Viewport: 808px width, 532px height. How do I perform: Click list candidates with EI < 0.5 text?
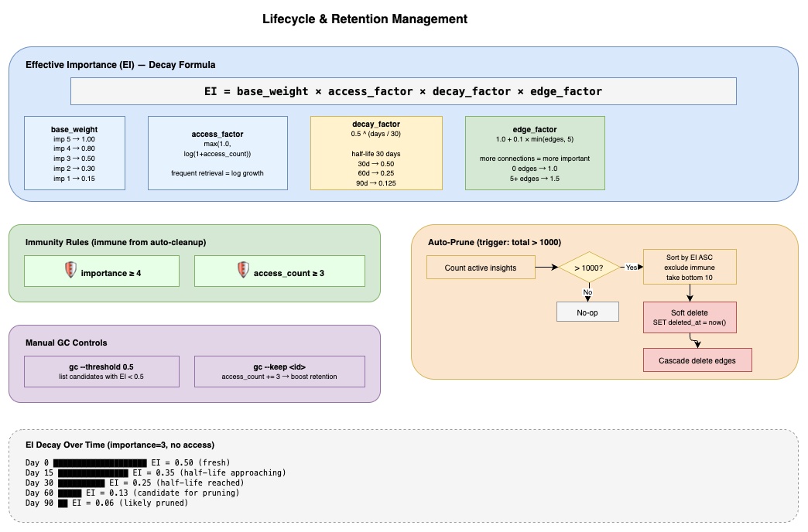101,377
